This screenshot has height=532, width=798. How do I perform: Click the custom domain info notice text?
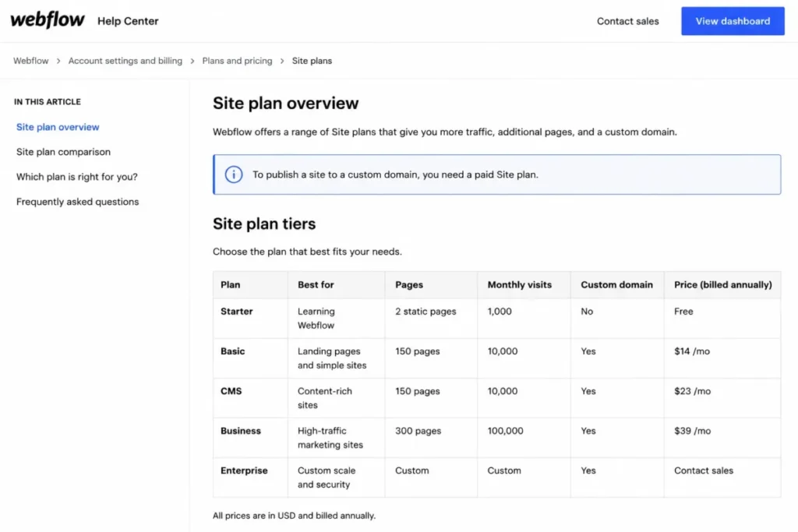[395, 174]
